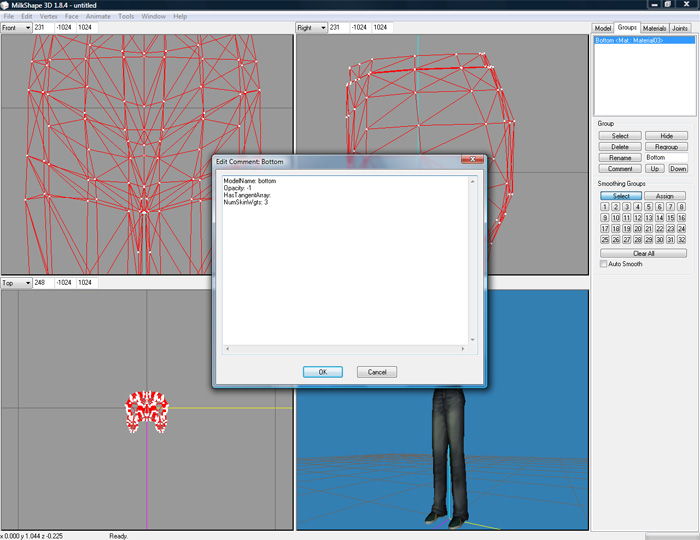The image size is (700, 540).
Task: Open the Front viewport dropdown
Action: click(16, 28)
